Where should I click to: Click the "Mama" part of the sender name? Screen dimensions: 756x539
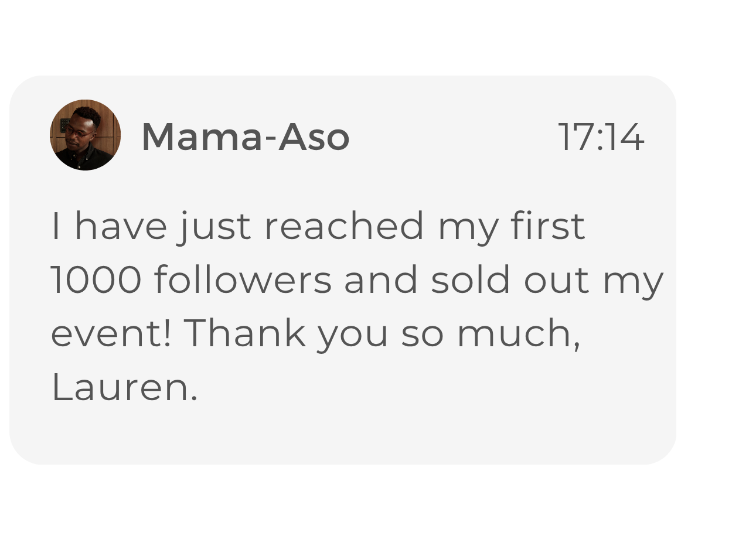pos(202,137)
